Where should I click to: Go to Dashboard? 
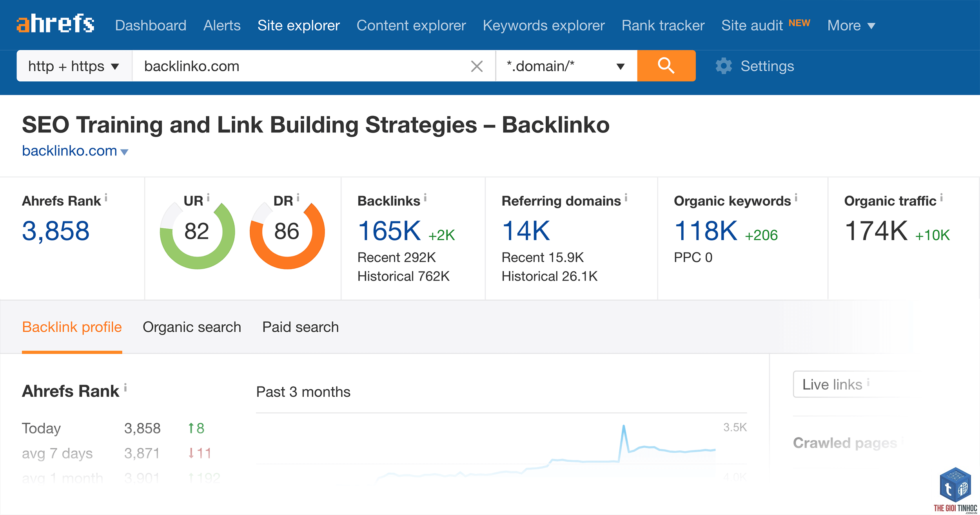tap(151, 25)
